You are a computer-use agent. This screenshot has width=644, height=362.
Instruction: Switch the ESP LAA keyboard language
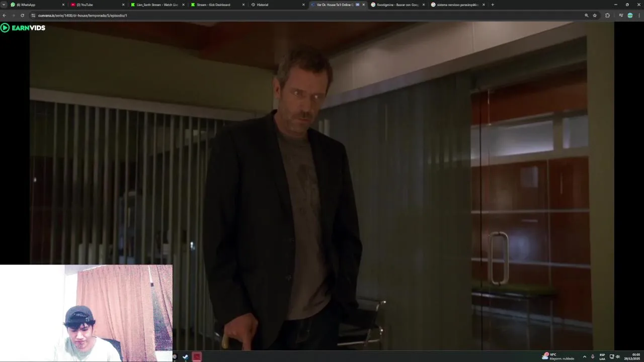pos(602,356)
